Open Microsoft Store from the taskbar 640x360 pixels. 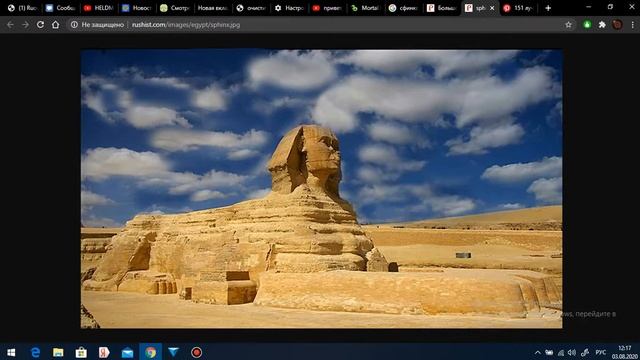81,352
